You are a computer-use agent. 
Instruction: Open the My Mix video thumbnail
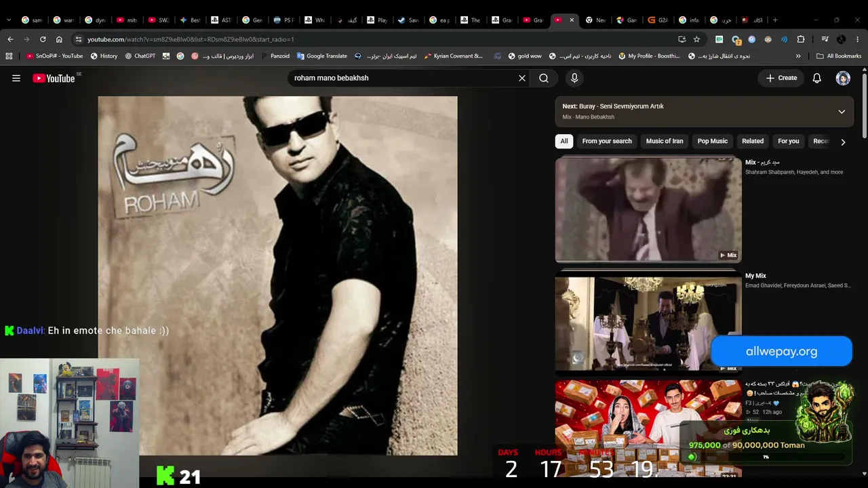[648, 323]
